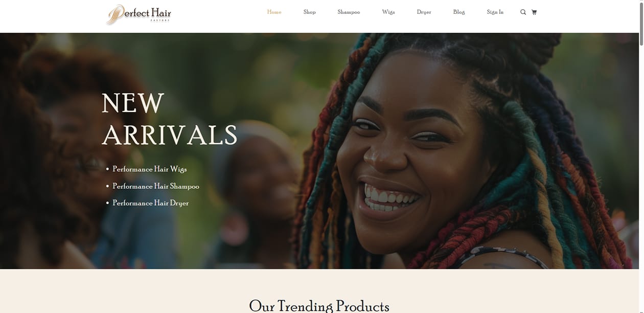Open the Dryer navigation item
The height and width of the screenshot is (313, 644).
(x=424, y=12)
